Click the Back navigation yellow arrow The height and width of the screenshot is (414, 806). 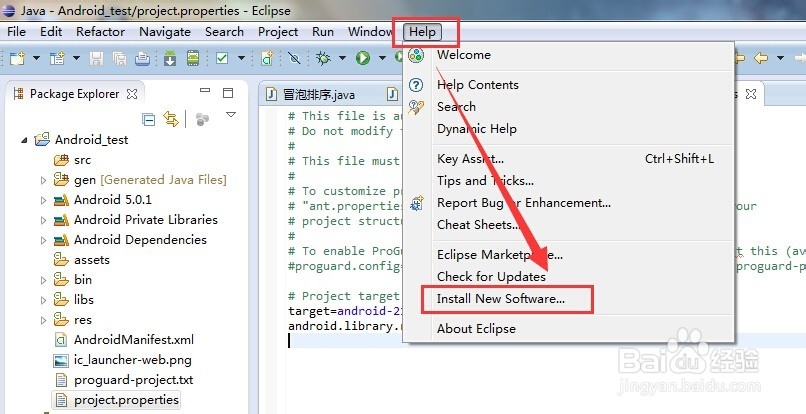[x=760, y=58]
